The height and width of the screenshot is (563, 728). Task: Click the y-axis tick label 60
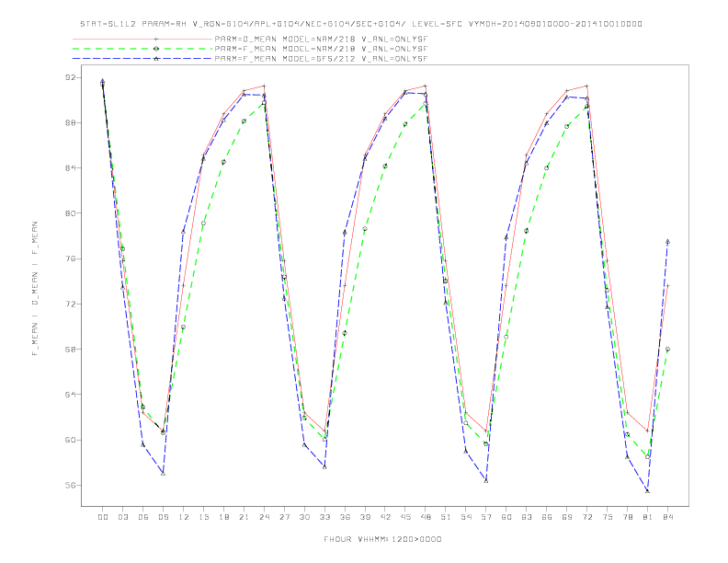coord(70,440)
